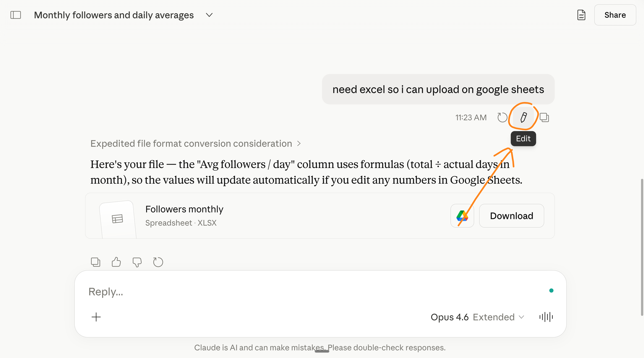Give the response a thumbs down
The image size is (644, 358).
(137, 262)
